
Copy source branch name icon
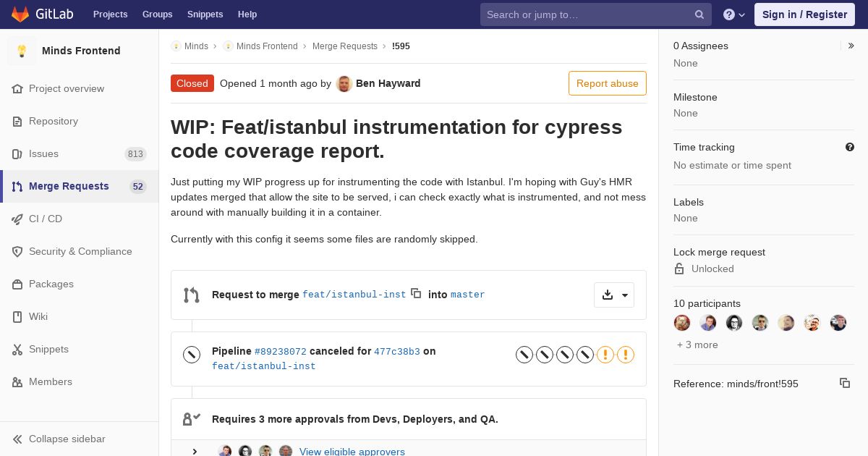coord(416,293)
